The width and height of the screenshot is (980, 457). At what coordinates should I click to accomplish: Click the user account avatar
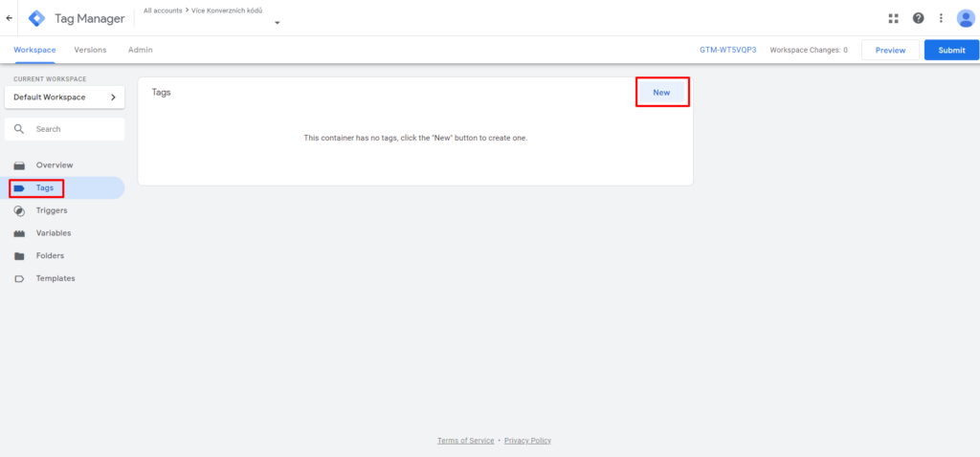(966, 18)
